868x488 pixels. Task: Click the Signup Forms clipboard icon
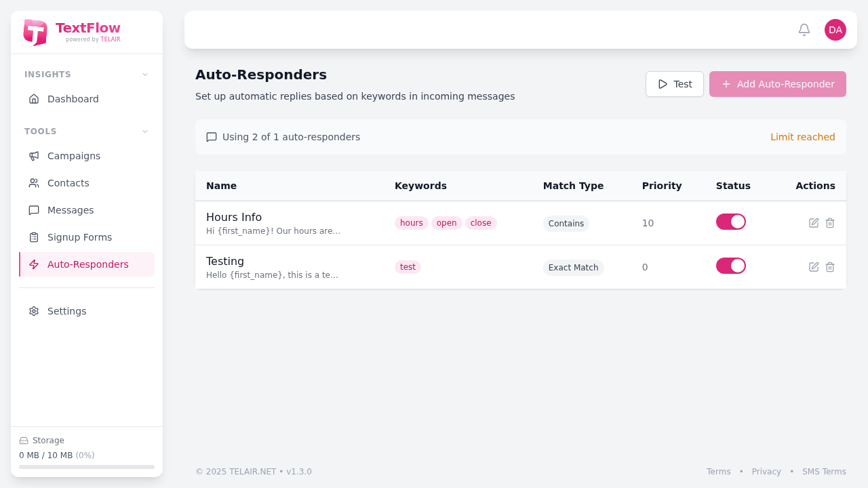tap(34, 237)
